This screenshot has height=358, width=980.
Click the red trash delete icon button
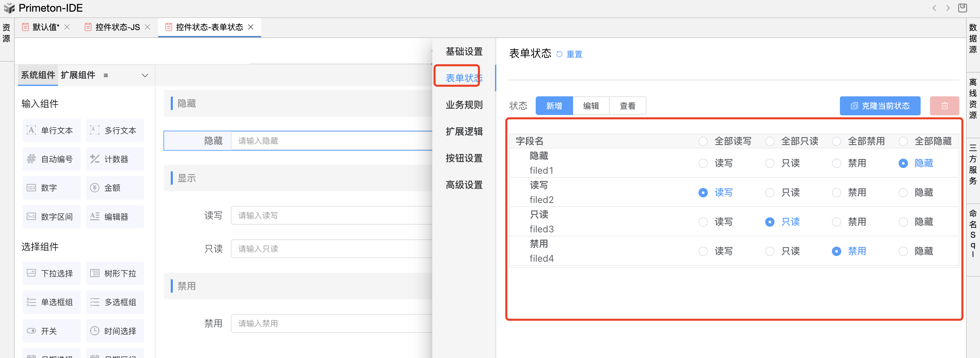tap(944, 106)
